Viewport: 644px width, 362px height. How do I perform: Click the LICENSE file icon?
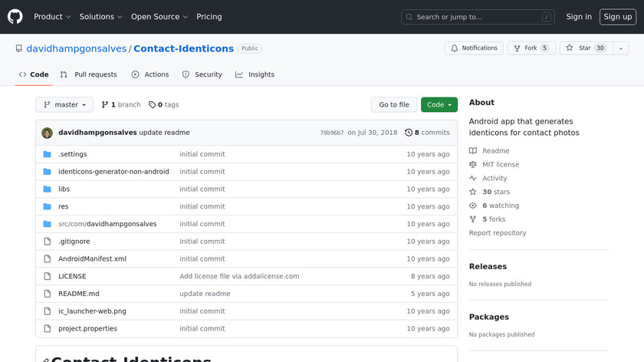pos(48,276)
